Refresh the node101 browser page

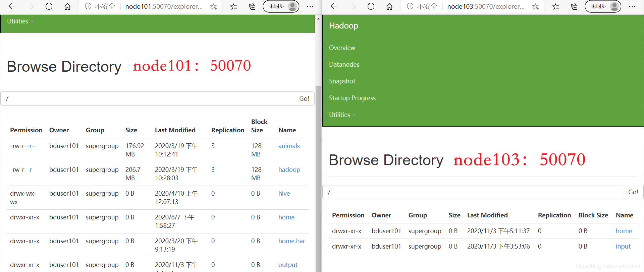(x=49, y=6)
